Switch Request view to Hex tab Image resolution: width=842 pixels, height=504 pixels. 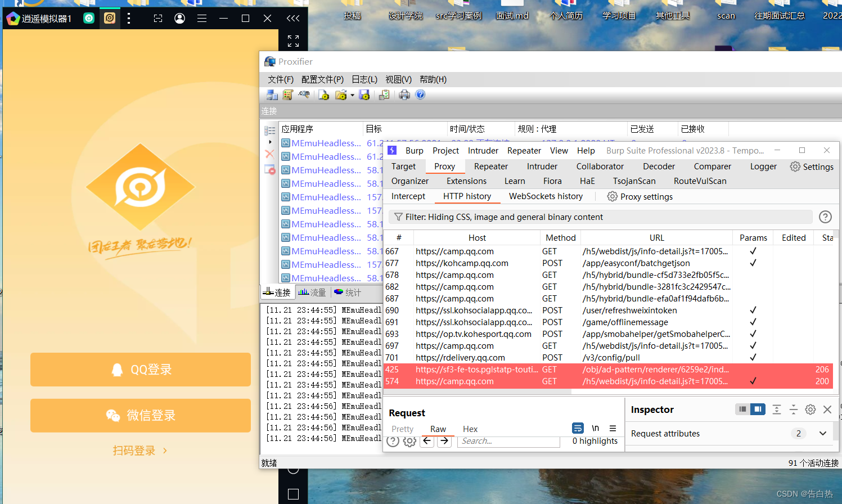click(470, 429)
